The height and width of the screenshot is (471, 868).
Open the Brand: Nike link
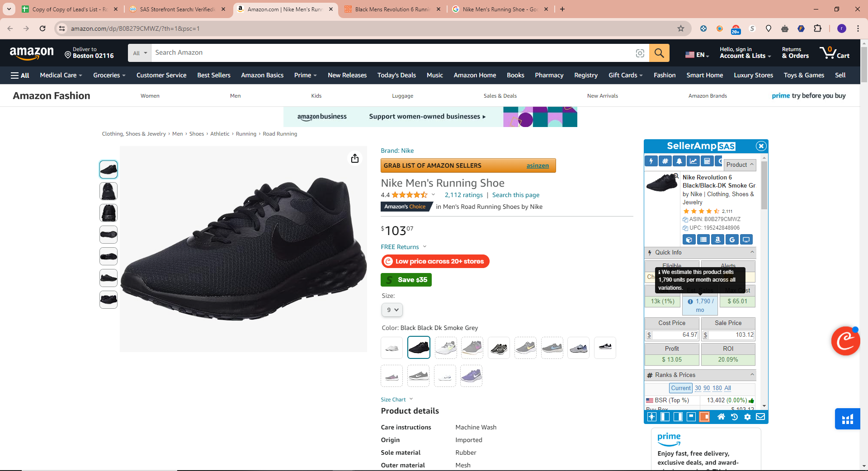click(397, 151)
